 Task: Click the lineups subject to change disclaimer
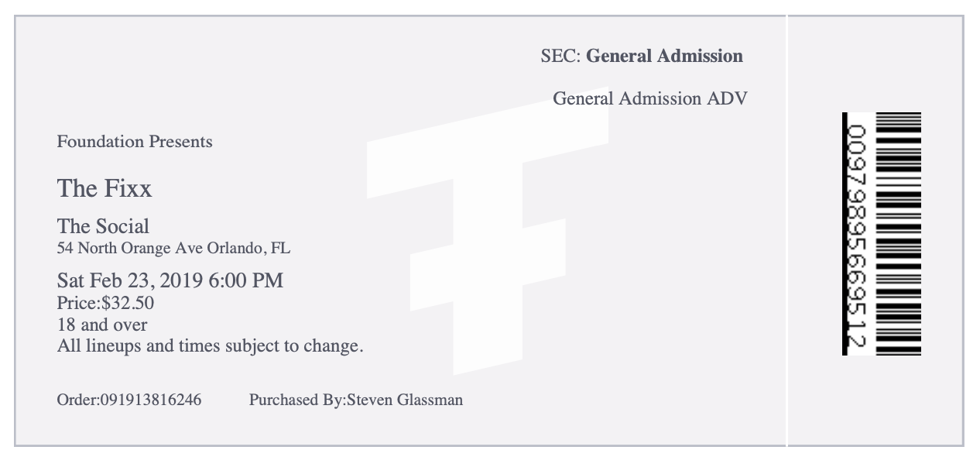click(x=211, y=345)
